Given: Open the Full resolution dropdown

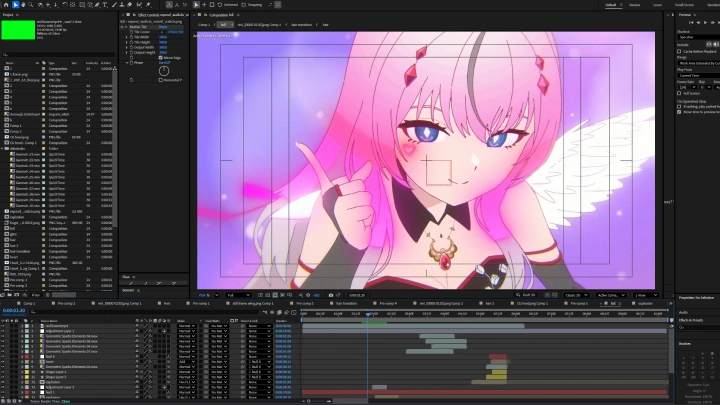Looking at the screenshot, I should click(239, 295).
